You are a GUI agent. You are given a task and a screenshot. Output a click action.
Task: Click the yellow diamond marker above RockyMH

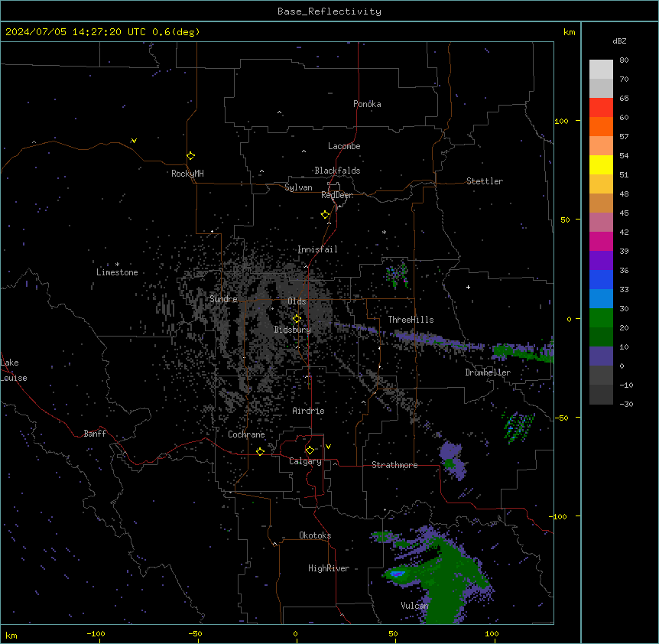(x=190, y=156)
